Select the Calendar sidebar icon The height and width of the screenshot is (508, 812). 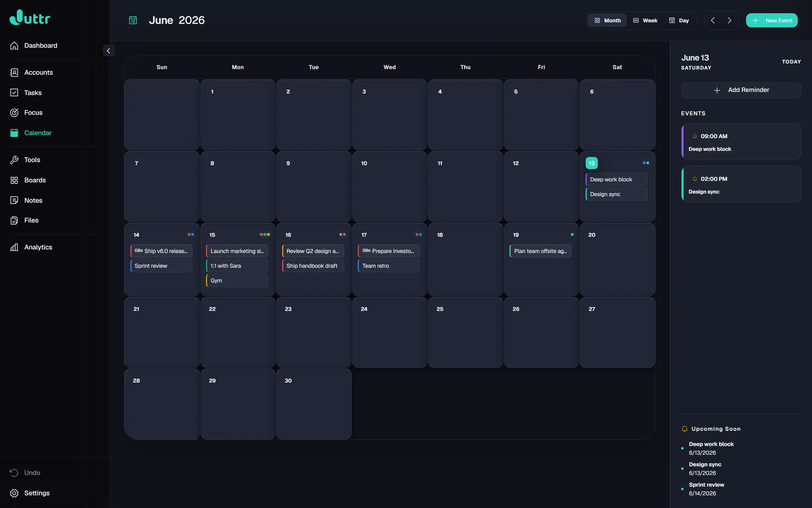[14, 133]
